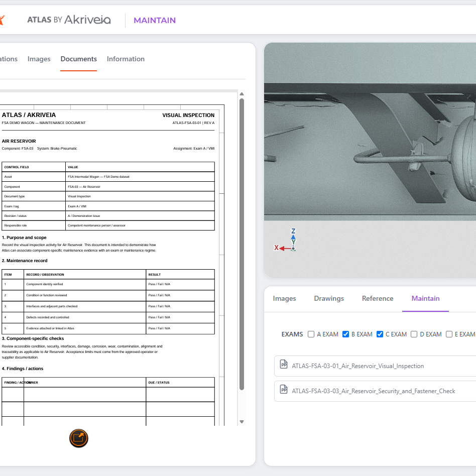
Task: Open the Information tab
Action: click(x=126, y=59)
